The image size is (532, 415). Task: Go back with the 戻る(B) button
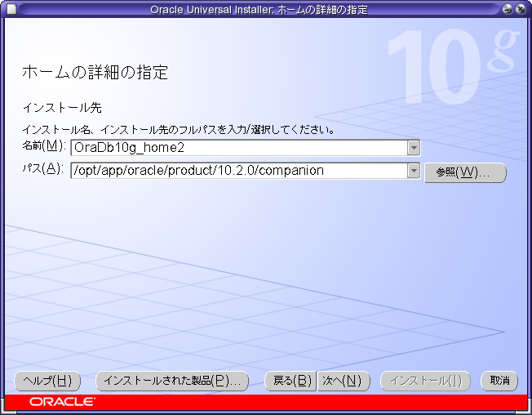point(290,381)
